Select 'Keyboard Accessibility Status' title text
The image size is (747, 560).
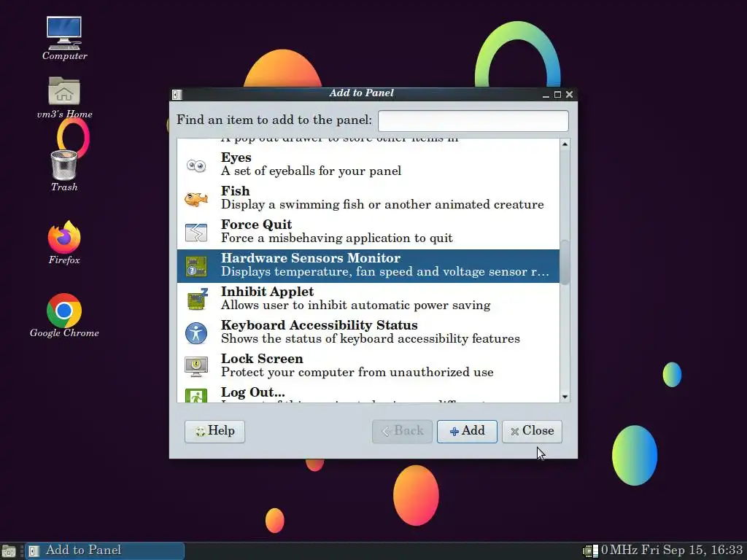click(x=320, y=325)
